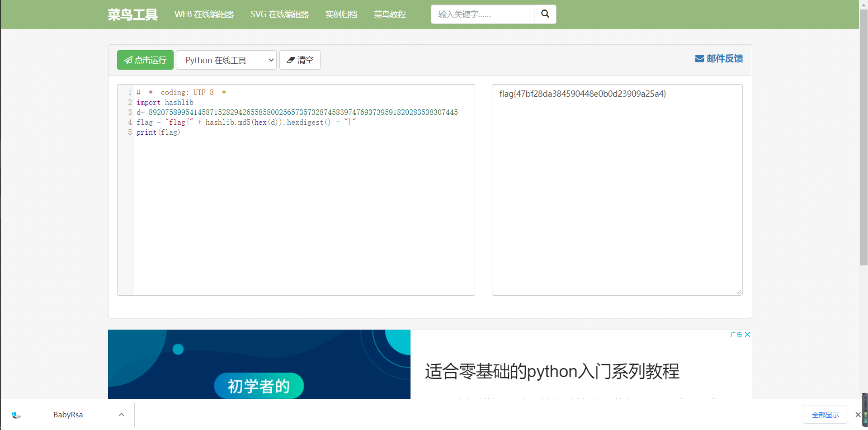The height and width of the screenshot is (430, 868).
Task: Expand BabyRsa download options chevron
Action: [x=121, y=415]
